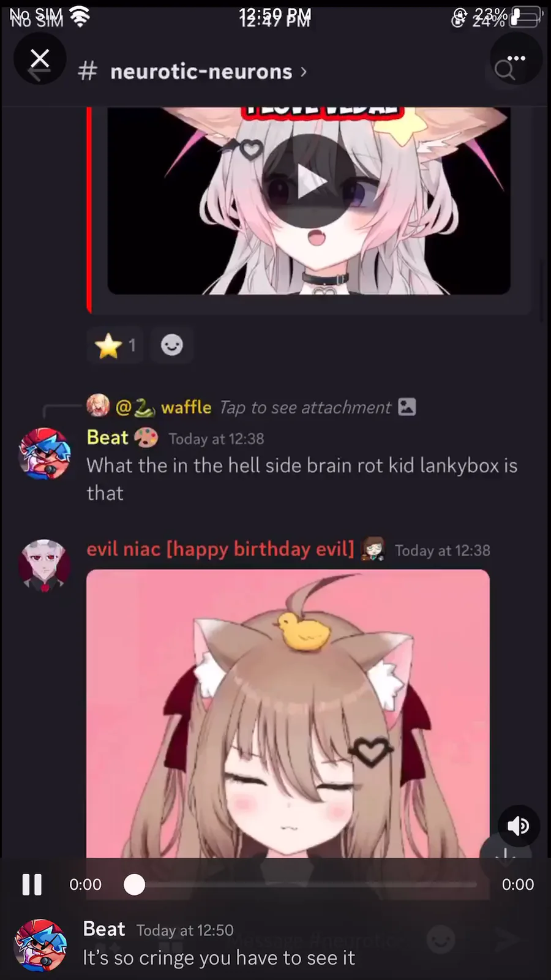Jump to latest messages with the down arrow
The width and height of the screenshot is (551, 980).
[x=505, y=854]
